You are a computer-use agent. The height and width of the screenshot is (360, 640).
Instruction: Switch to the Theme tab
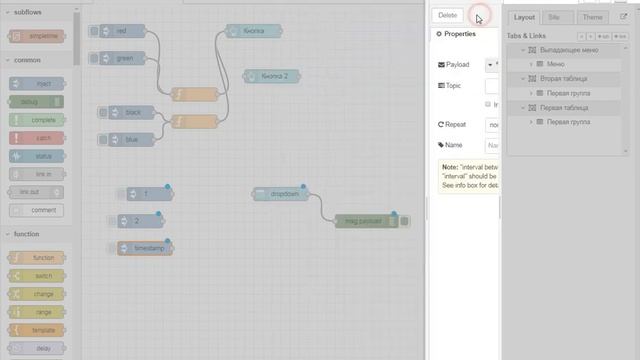pos(592,17)
